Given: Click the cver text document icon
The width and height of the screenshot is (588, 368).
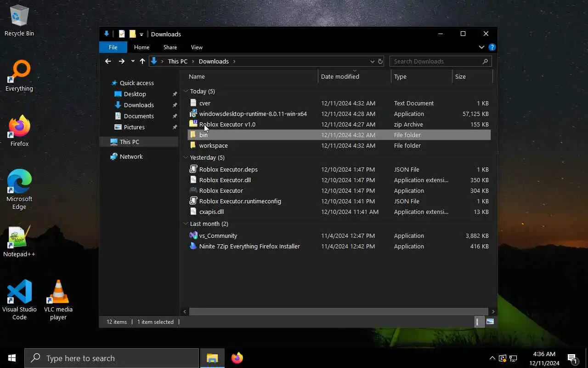Looking at the screenshot, I should pos(193,103).
